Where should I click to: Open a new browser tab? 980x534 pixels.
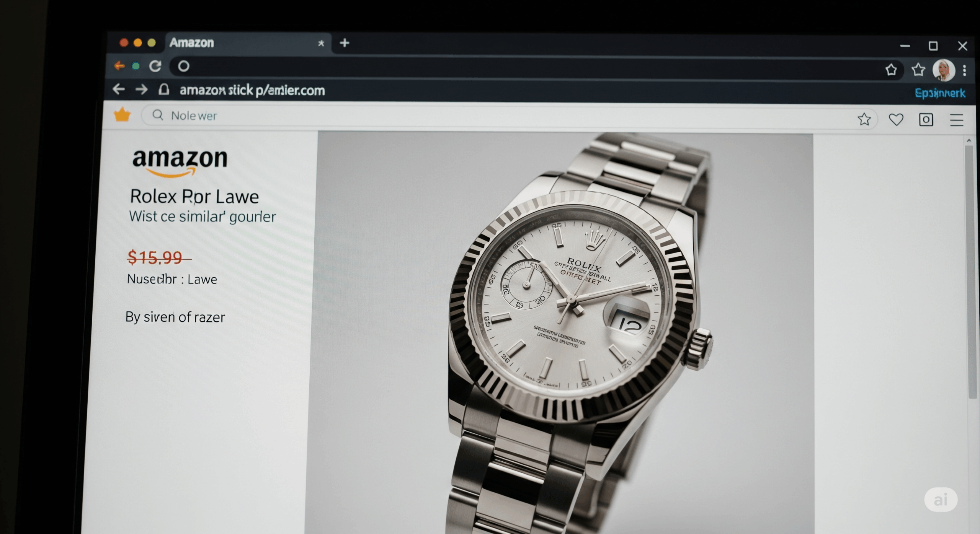[x=345, y=43]
